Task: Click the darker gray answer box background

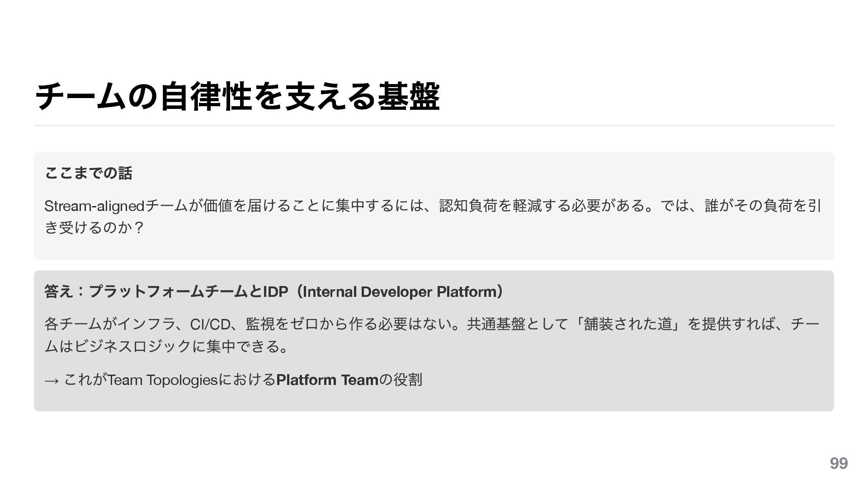Action: (x=633, y=389)
